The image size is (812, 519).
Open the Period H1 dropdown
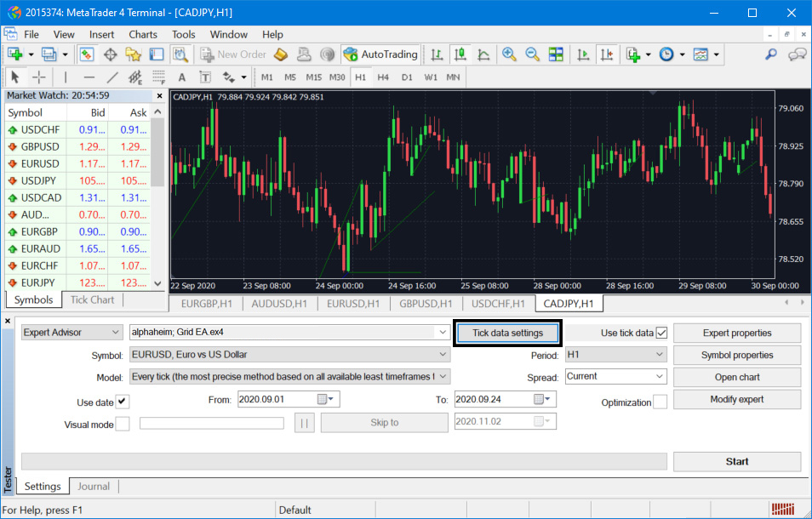(x=615, y=355)
